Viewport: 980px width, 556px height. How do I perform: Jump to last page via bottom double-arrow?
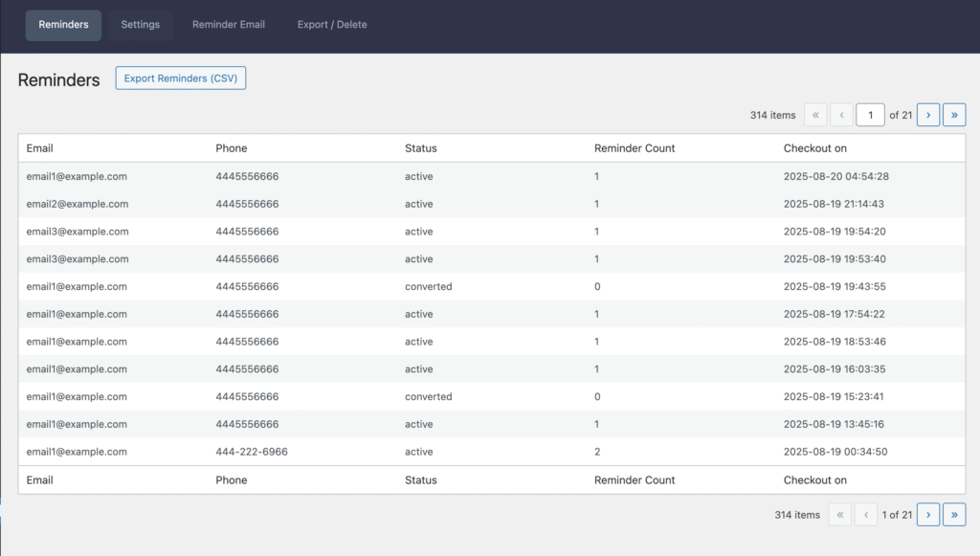click(954, 515)
